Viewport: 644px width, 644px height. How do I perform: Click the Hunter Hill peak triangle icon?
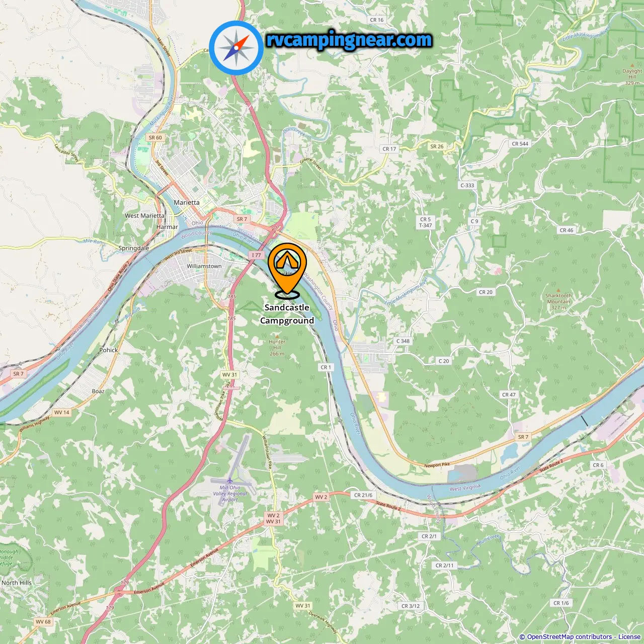pos(277,336)
